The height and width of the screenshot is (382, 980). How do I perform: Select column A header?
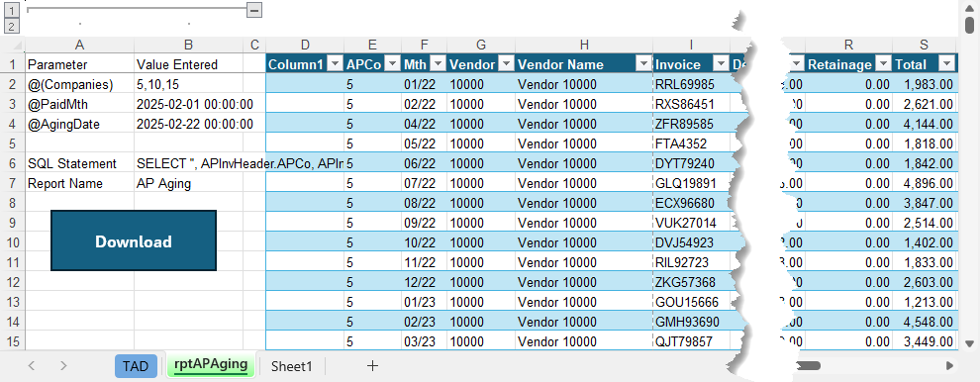click(x=79, y=45)
